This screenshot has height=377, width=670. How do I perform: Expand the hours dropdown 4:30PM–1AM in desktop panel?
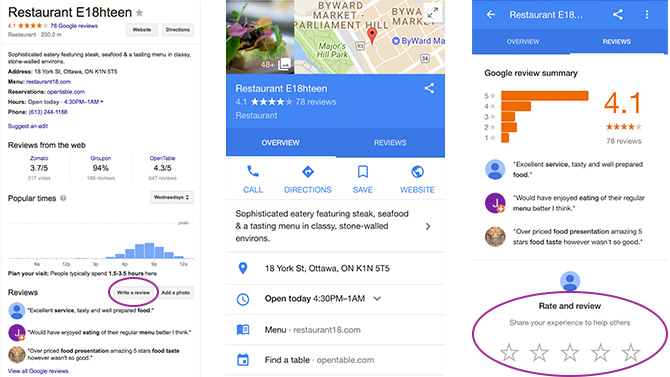click(83, 102)
